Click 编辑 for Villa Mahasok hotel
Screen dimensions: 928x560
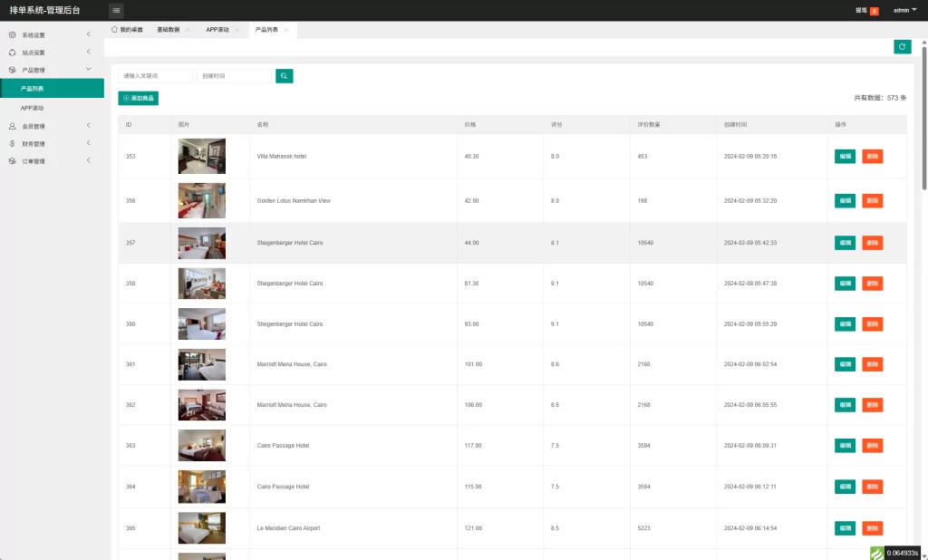pos(845,156)
